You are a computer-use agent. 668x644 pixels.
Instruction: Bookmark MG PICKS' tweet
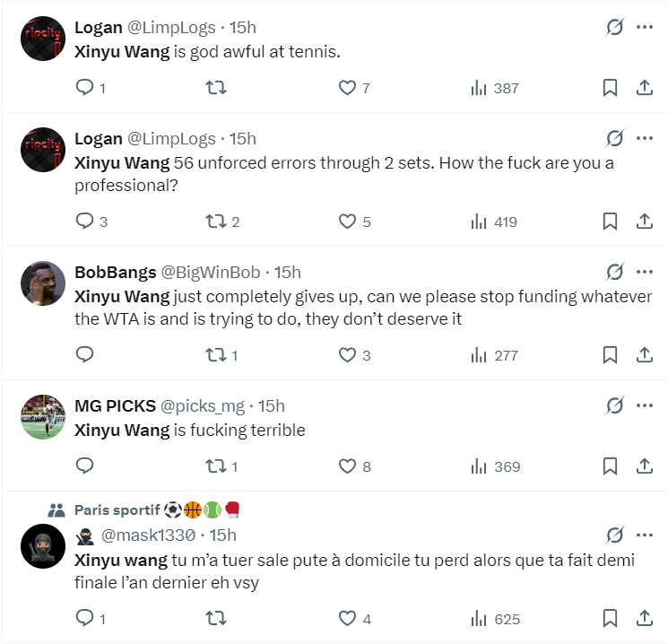[610, 466]
